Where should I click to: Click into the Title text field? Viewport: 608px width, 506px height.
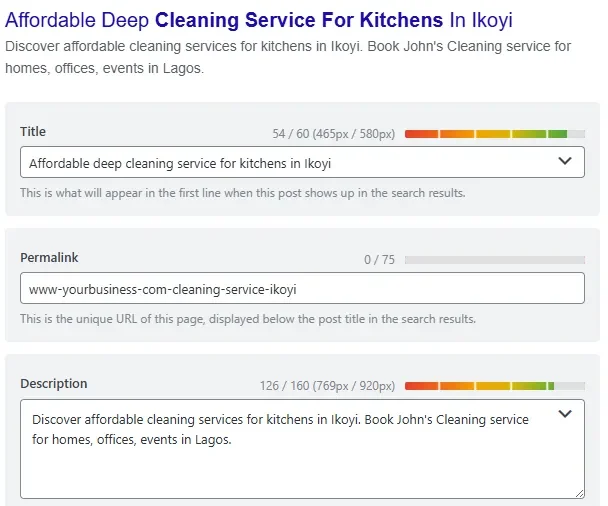pyautogui.click(x=280, y=163)
